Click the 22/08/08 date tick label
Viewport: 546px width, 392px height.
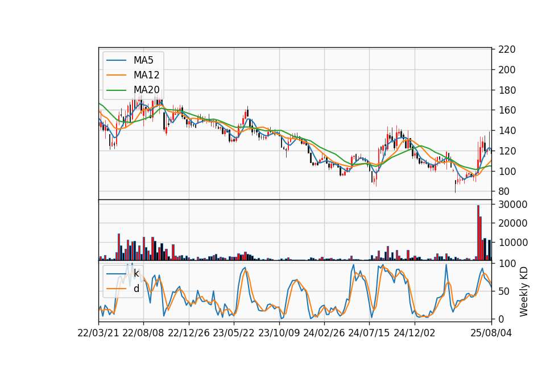(x=143, y=333)
